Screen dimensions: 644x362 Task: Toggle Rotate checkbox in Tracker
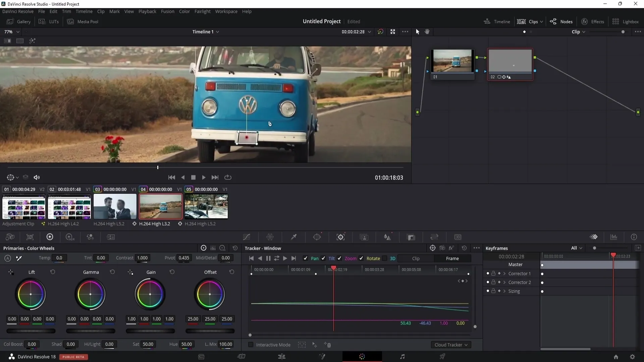362,258
